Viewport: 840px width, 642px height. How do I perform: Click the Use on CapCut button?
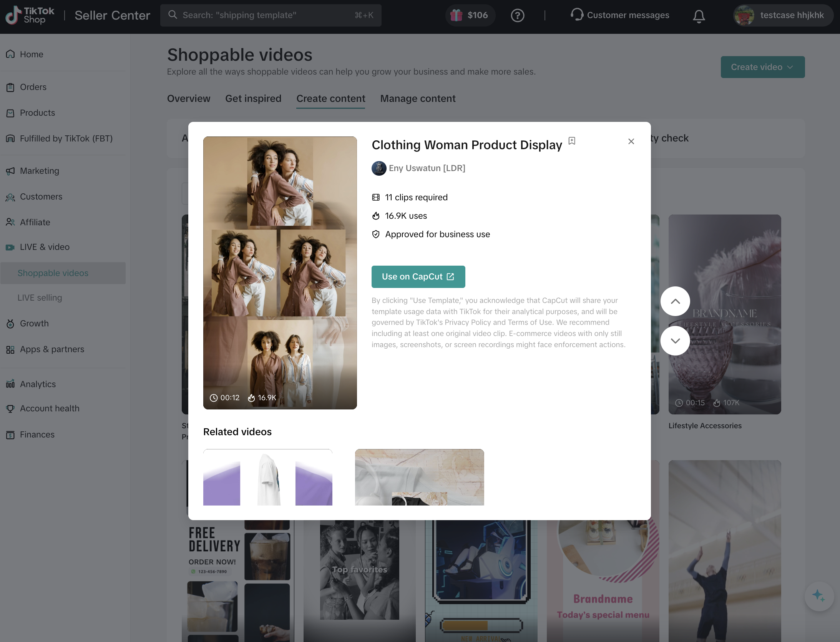pos(418,277)
